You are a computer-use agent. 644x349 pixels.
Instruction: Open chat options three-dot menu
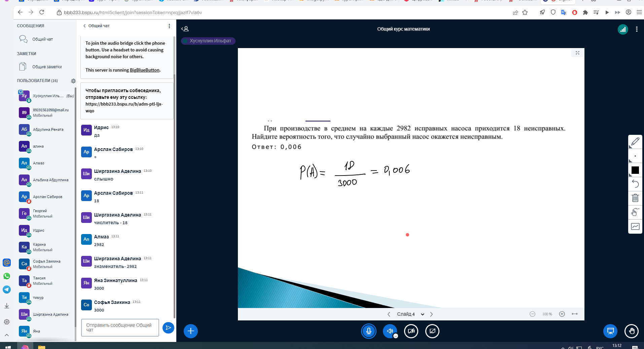[x=169, y=26]
